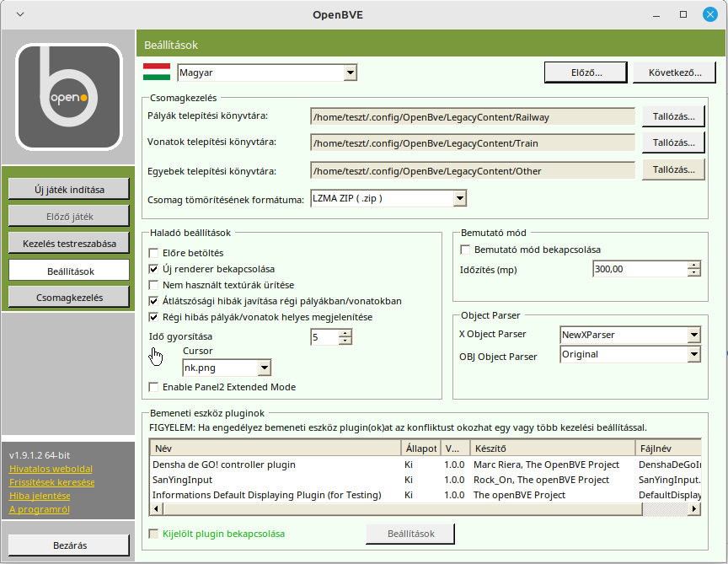The image size is (728, 564).
Task: Click the Előző... button
Action: coord(586,73)
